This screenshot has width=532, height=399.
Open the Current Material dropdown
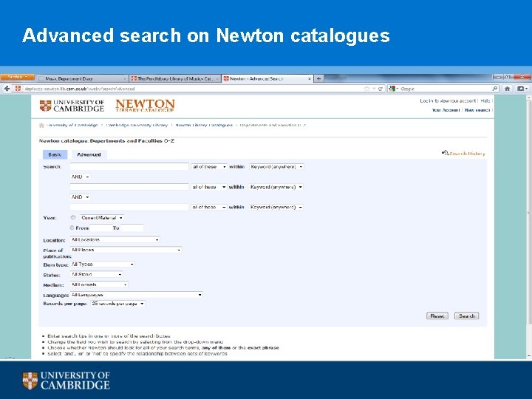pos(102,218)
